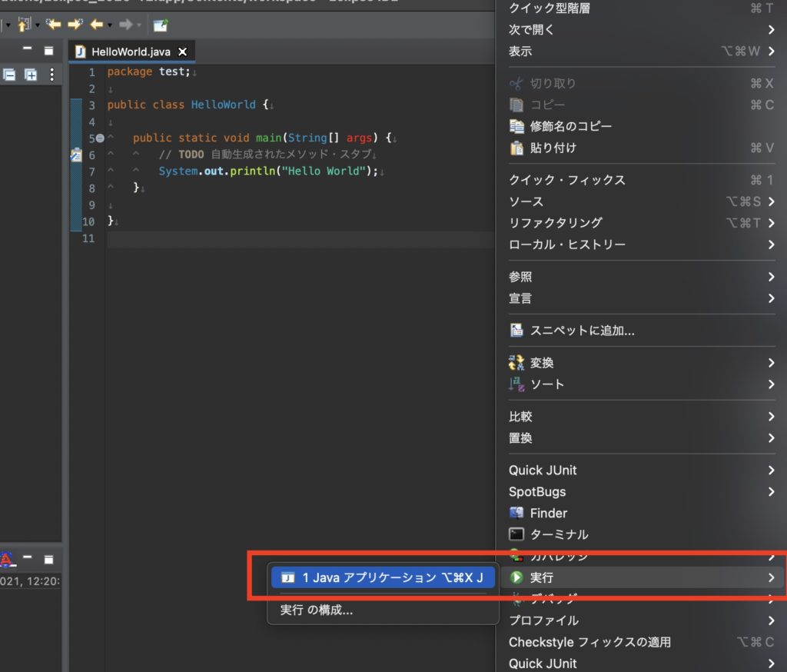Viewport: 787px width, 672px height.
Task: Click the previous annotation toolbar icon
Action: click(24, 25)
